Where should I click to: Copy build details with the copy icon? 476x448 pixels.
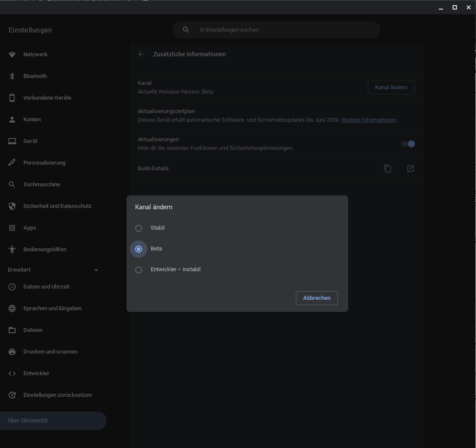[x=388, y=169]
